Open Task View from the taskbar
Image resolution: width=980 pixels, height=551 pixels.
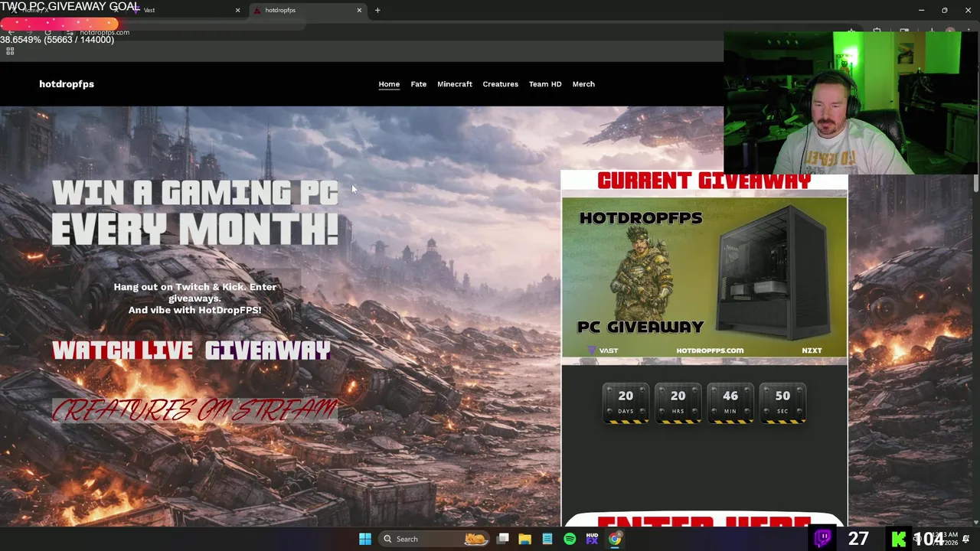(x=503, y=539)
